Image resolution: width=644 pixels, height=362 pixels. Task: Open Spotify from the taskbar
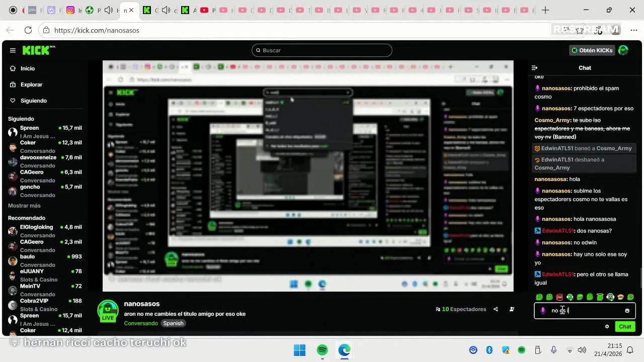click(322, 350)
